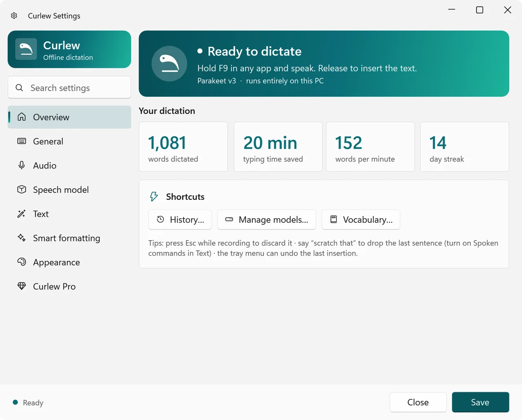This screenshot has height=420, width=522.
Task: Click Manage models button
Action: [267, 219]
